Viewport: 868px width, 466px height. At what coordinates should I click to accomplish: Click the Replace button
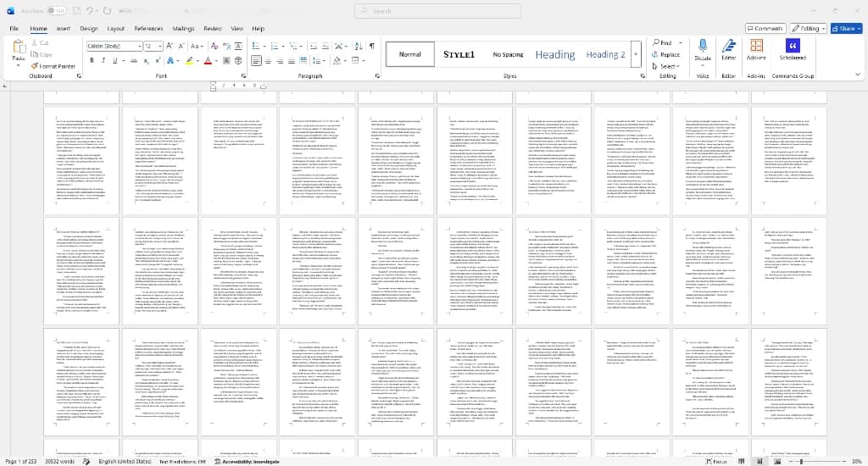click(666, 55)
